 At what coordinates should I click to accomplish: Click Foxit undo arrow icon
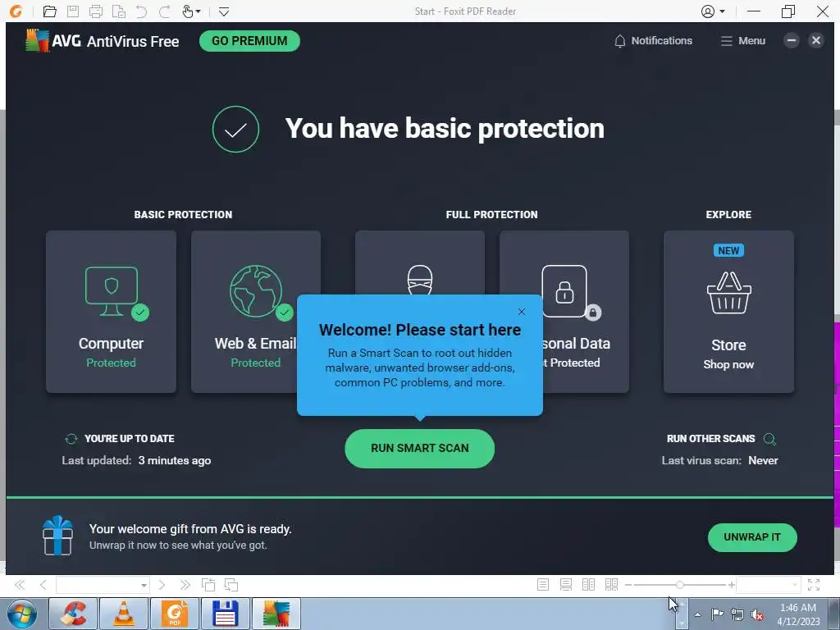[x=141, y=11]
